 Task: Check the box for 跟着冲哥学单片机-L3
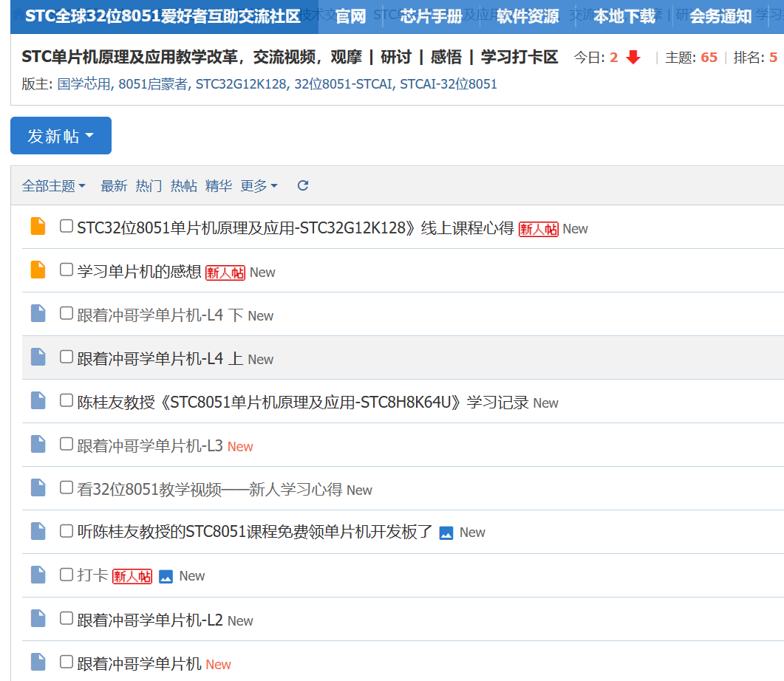point(66,443)
